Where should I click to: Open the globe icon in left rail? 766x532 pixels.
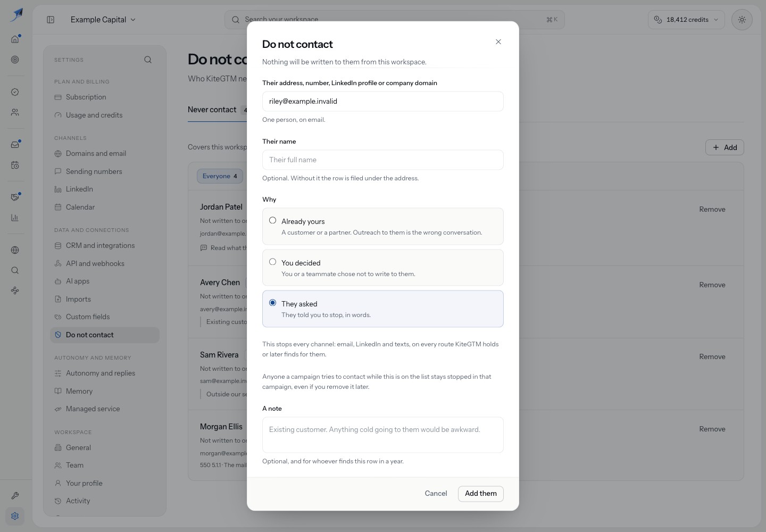point(15,250)
